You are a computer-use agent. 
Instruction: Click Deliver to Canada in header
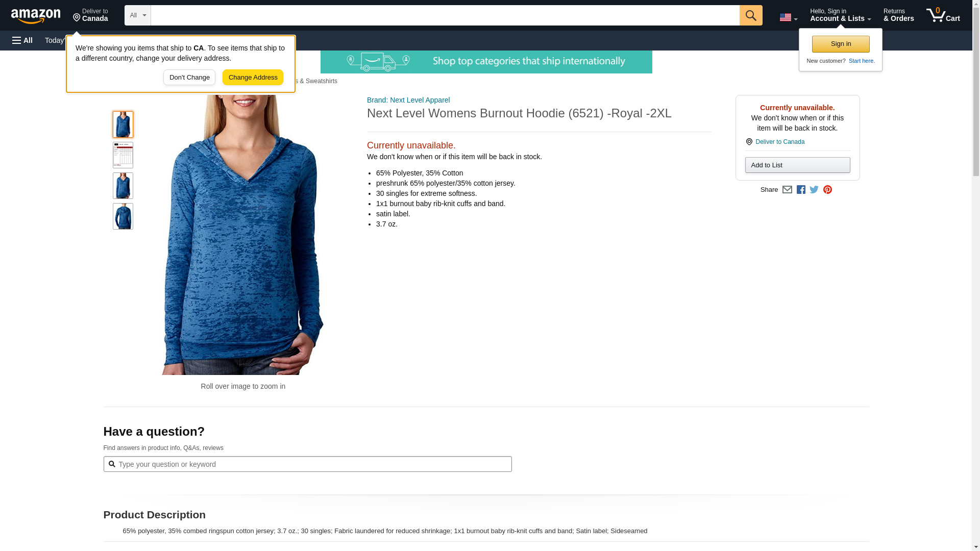tap(90, 15)
